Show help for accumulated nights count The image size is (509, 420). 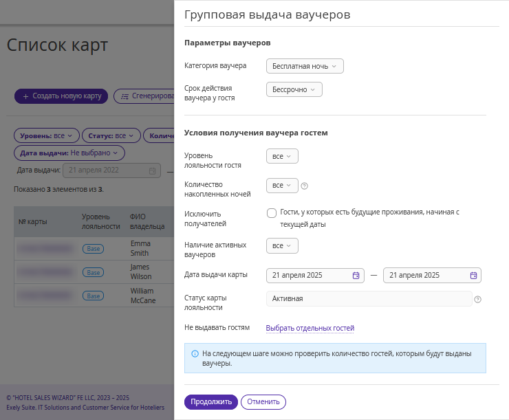304,186
